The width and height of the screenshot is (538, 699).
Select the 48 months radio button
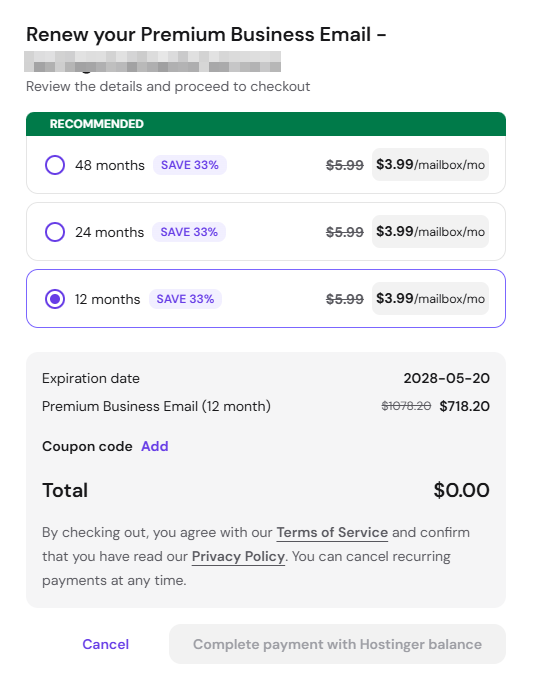55,165
